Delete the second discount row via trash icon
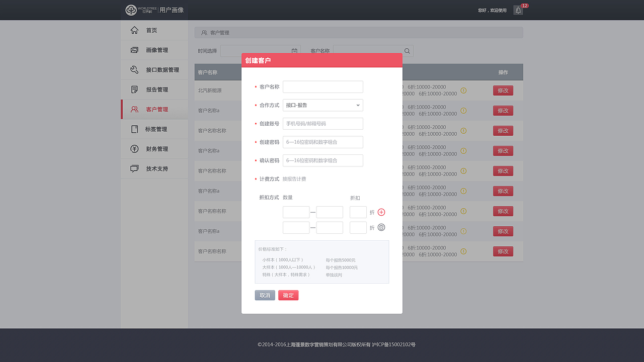The width and height of the screenshot is (644, 362). coord(381,227)
